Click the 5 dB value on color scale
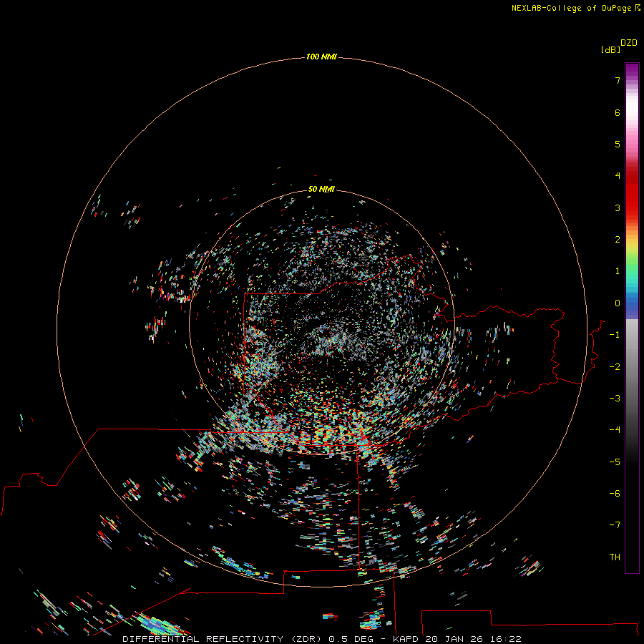644x644 pixels. 618,144
